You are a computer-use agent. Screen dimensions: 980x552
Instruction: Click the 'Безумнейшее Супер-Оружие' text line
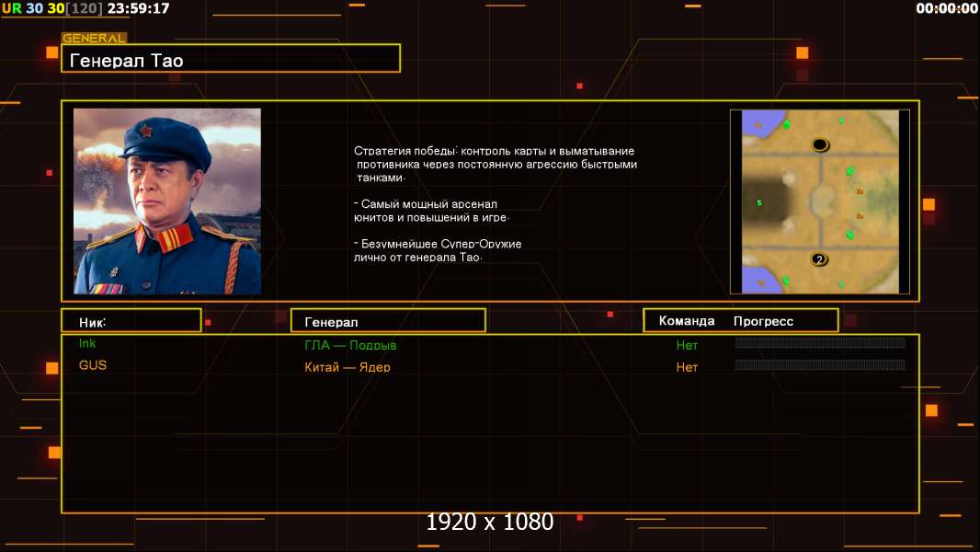[438, 244]
